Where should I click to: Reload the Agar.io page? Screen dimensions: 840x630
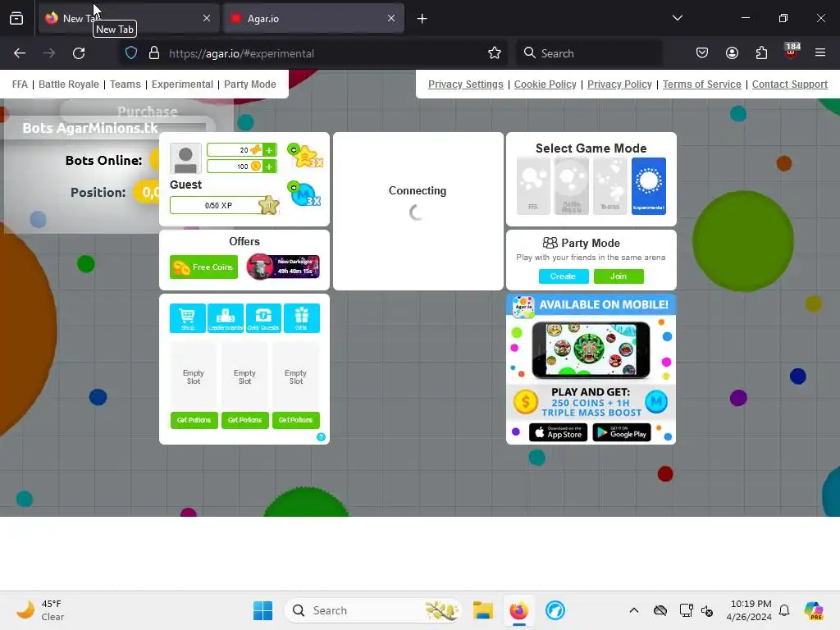tap(79, 53)
